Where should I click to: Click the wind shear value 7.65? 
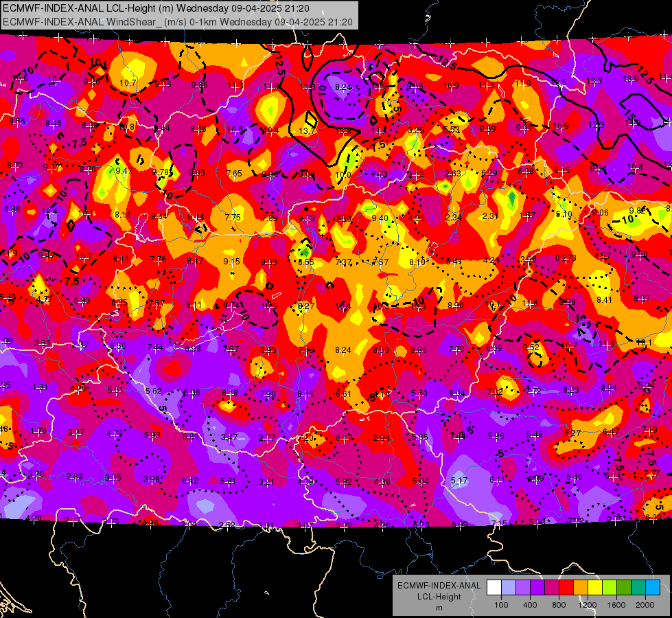[x=234, y=173]
